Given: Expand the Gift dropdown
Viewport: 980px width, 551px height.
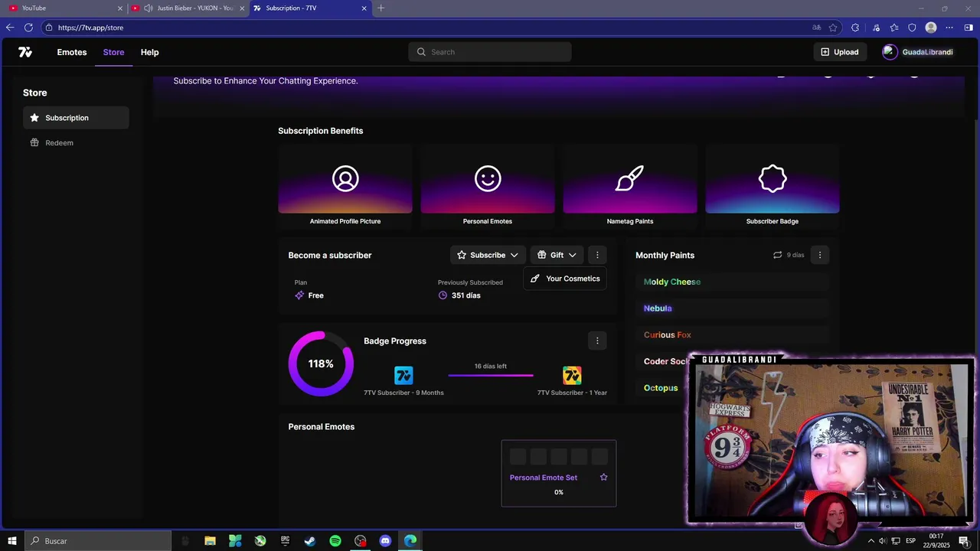Looking at the screenshot, I should tap(557, 255).
